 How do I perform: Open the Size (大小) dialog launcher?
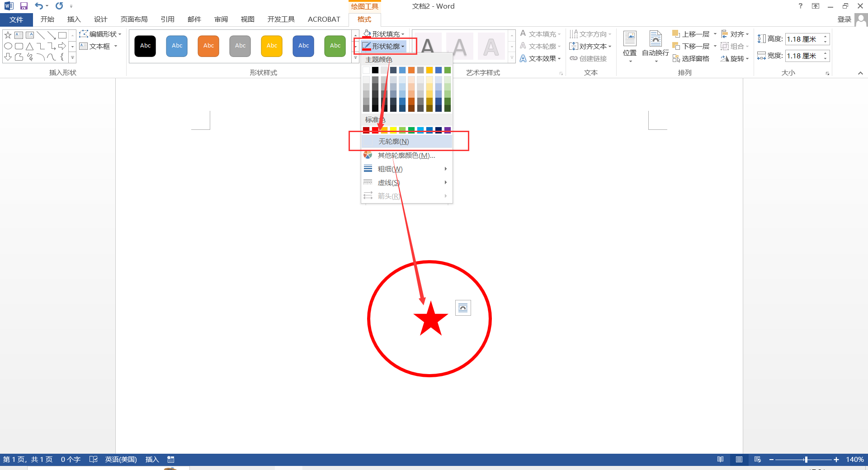[x=827, y=73]
